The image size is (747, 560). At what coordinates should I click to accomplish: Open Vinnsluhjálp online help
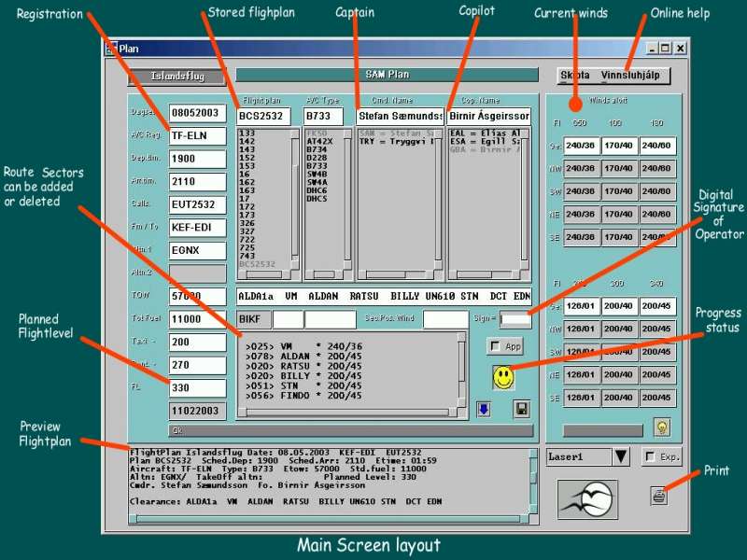[x=635, y=76]
